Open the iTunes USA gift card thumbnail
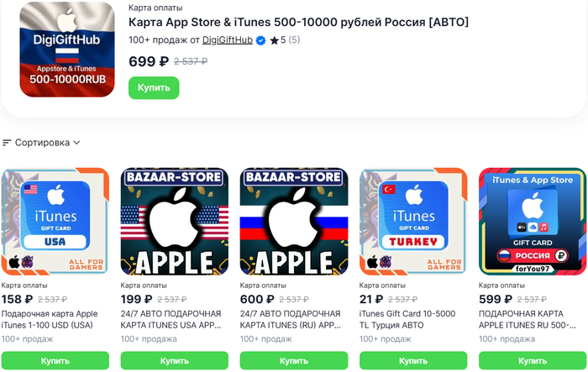The image size is (588, 372). [x=55, y=221]
